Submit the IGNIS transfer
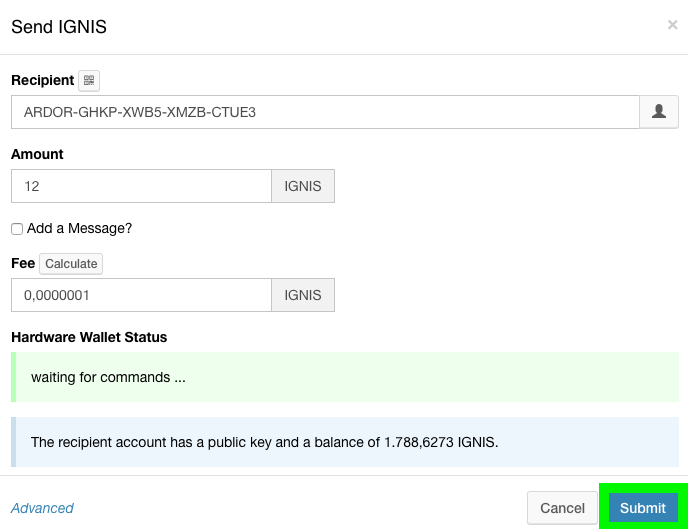This screenshot has width=688, height=529. (x=643, y=508)
